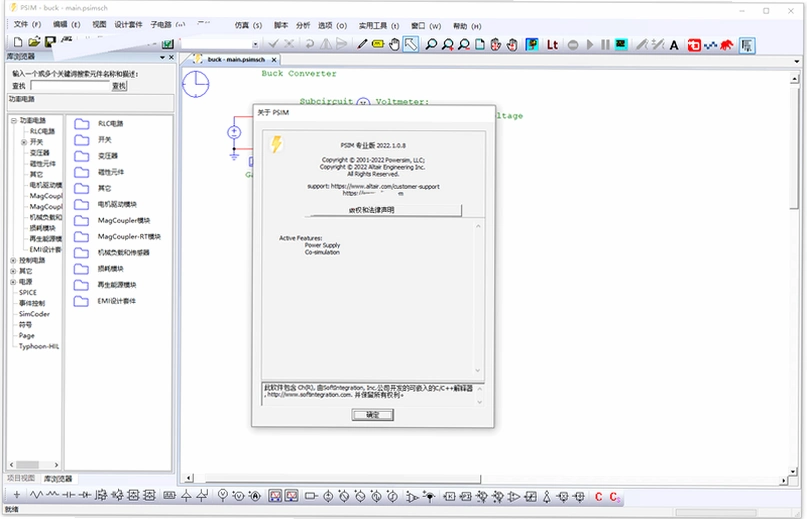
Task: Open the 实用工具 (T) menu
Action: [379, 25]
